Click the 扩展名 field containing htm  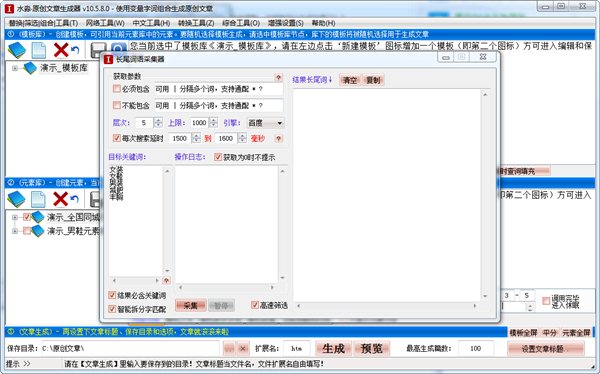coord(296,348)
